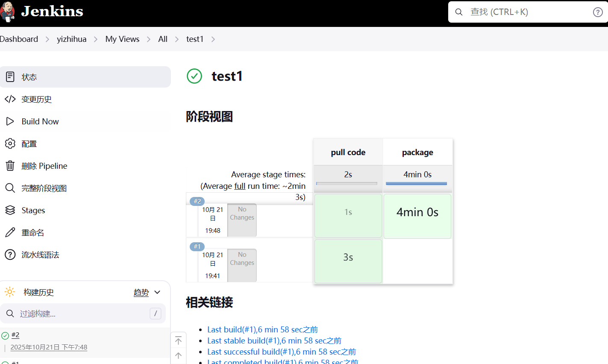Open All breadcrumb
608x364 pixels.
coord(163,39)
